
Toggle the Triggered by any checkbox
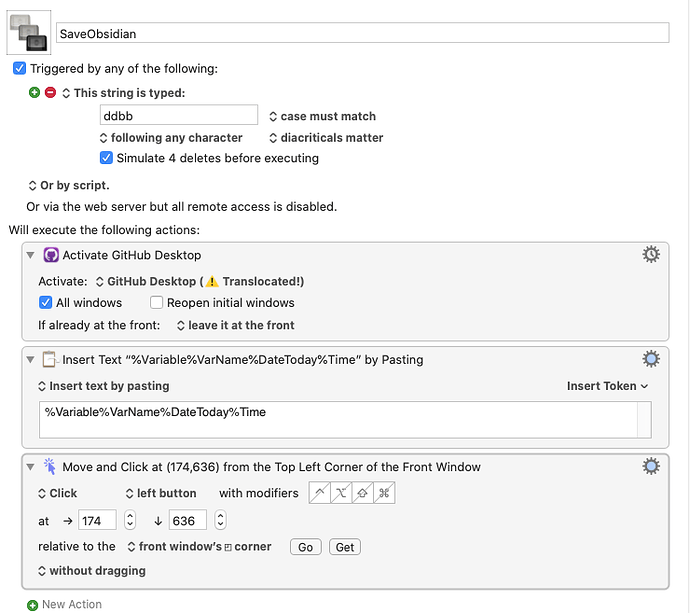click(x=19, y=69)
